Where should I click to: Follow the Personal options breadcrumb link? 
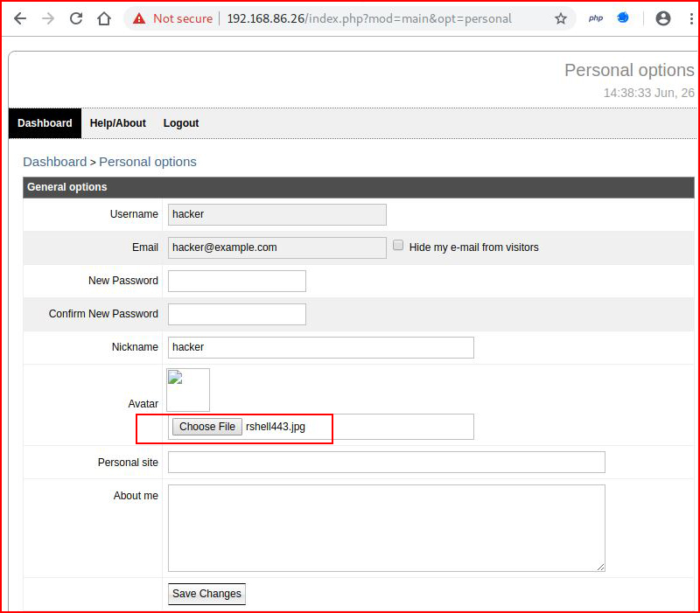(148, 162)
